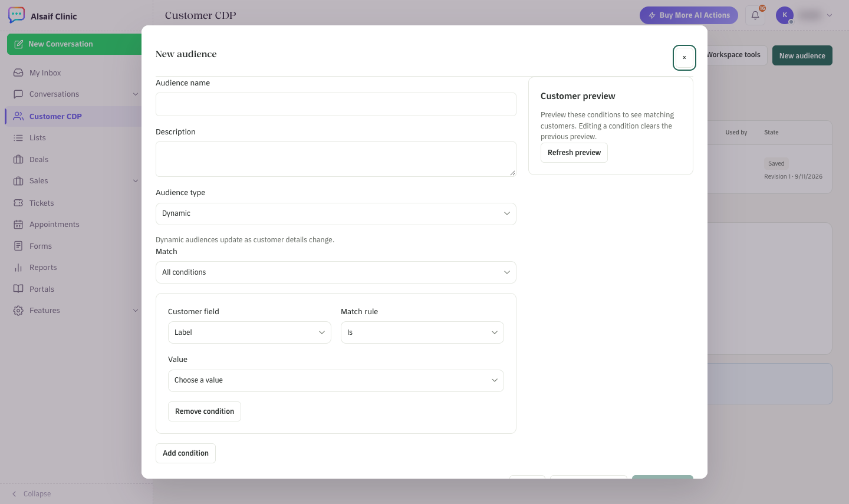Expand the Features submenu chevron
Screen dimensions: 849x504
point(136,311)
